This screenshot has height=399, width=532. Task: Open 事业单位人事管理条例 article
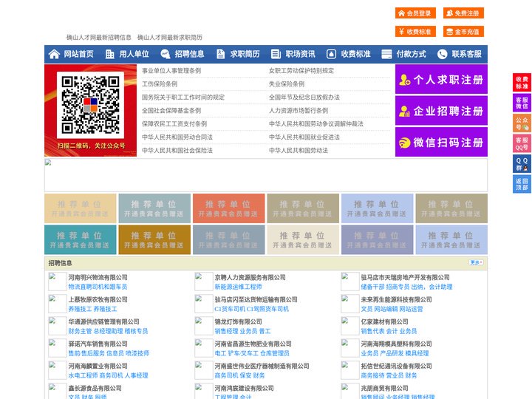pos(171,71)
